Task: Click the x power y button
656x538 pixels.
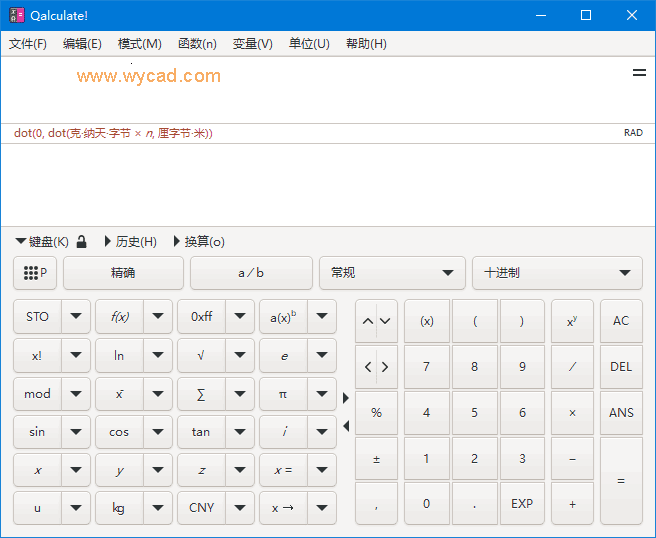Action: (x=572, y=321)
